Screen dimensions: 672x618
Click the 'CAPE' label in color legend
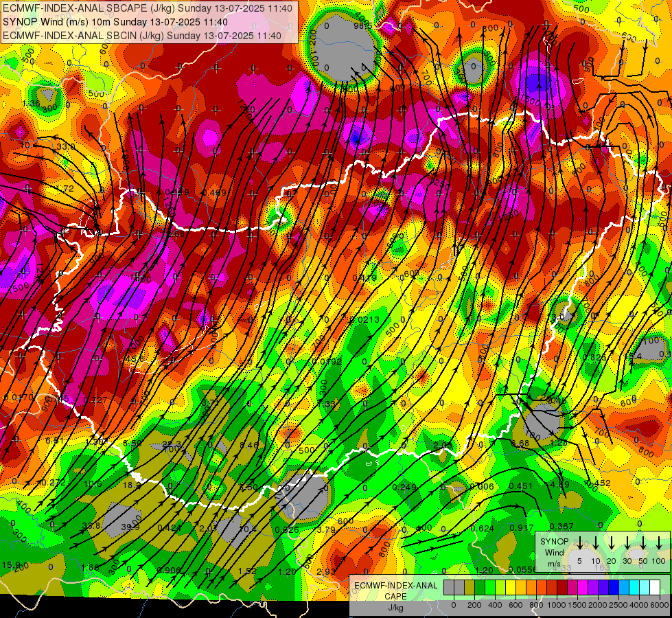tap(395, 597)
